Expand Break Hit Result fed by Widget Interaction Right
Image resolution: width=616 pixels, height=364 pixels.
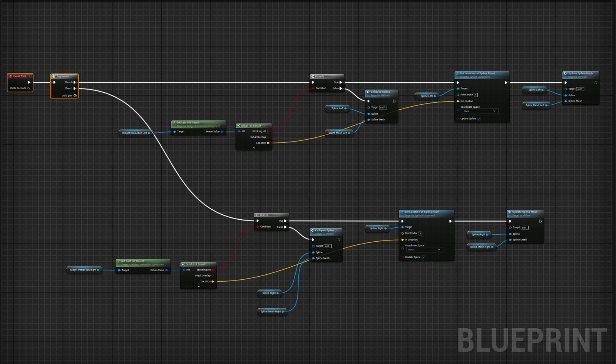[x=199, y=287]
